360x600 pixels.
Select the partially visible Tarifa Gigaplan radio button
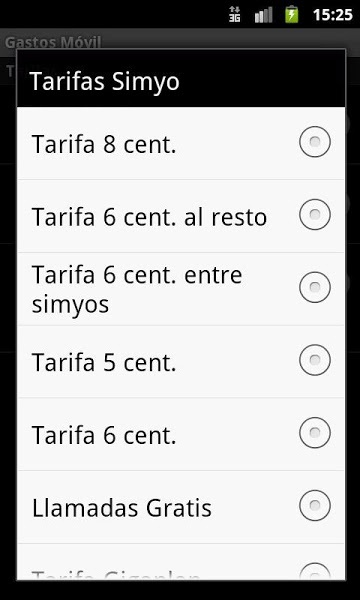[x=314, y=571]
